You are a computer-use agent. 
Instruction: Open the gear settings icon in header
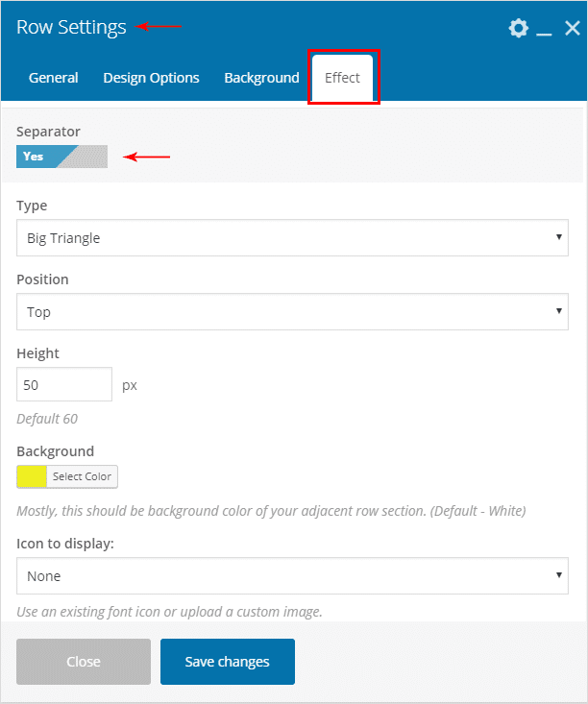tap(519, 29)
